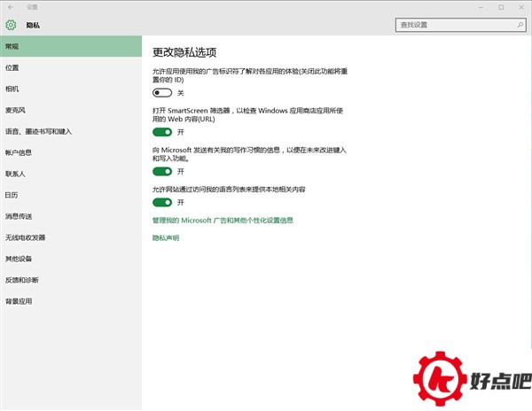This screenshot has width=532, height=411.
Task: Open the 麦克风 privacy section
Action: click(x=71, y=110)
